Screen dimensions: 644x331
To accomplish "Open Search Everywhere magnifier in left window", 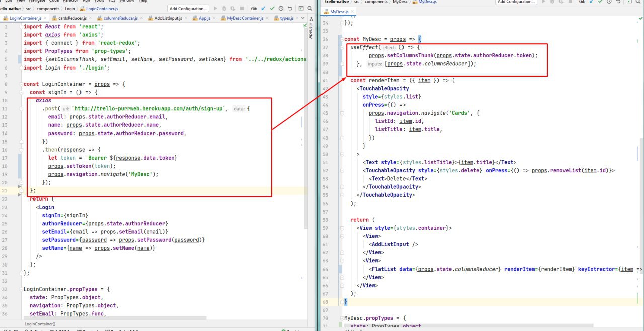I will 310,8.
